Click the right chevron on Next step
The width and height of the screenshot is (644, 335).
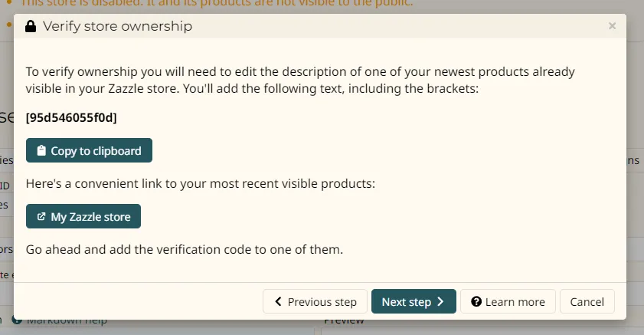(440, 302)
